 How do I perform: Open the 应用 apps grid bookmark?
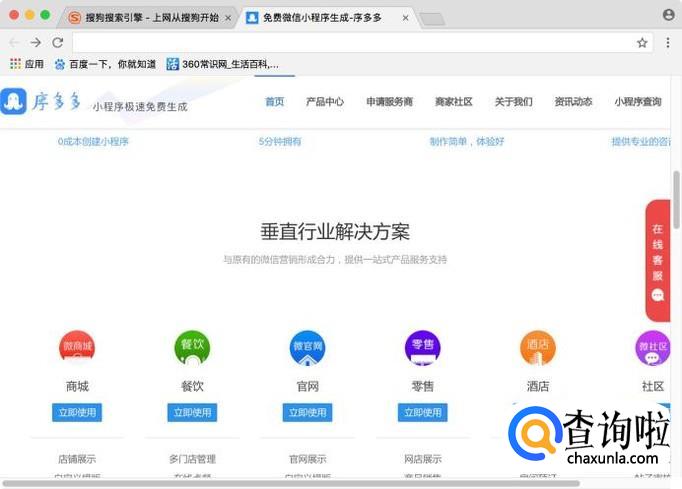pyautogui.click(x=27, y=64)
